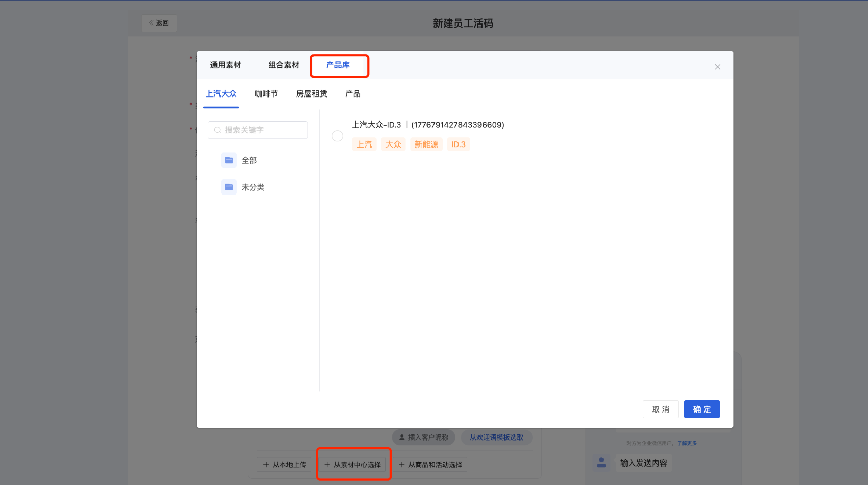The height and width of the screenshot is (485, 868).
Task: Select the 房屋租赁 category tab
Action: [x=311, y=94]
